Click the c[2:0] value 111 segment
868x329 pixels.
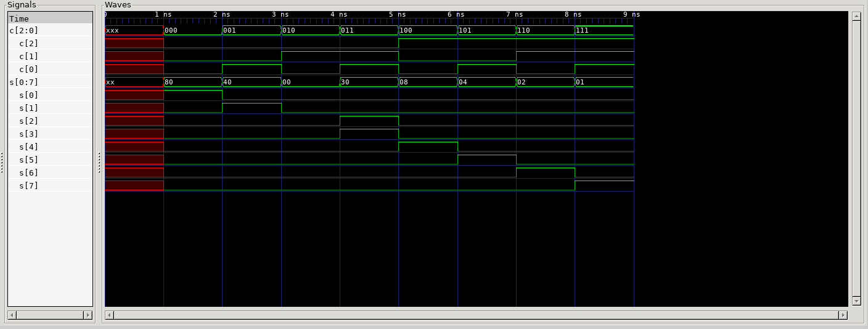604,30
